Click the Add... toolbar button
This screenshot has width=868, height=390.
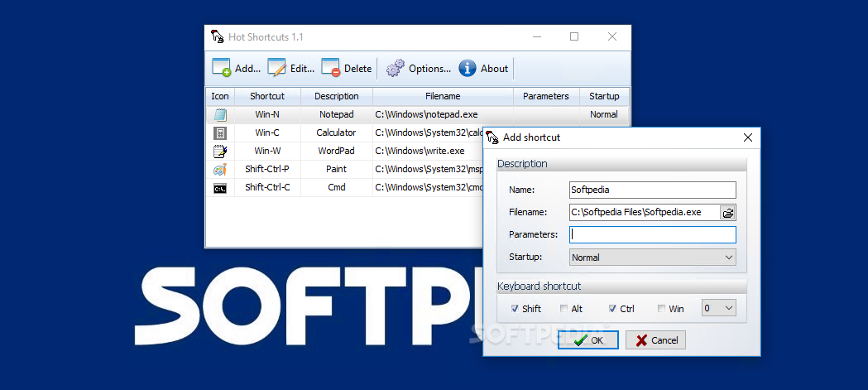tap(237, 68)
